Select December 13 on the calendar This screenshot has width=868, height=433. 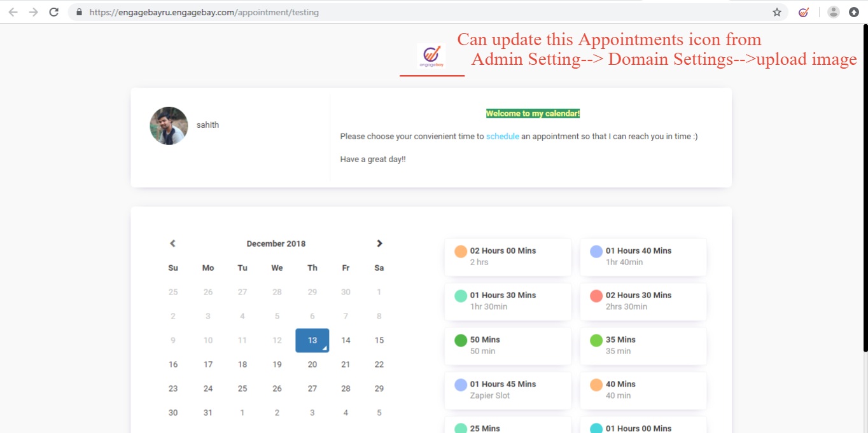pos(312,341)
